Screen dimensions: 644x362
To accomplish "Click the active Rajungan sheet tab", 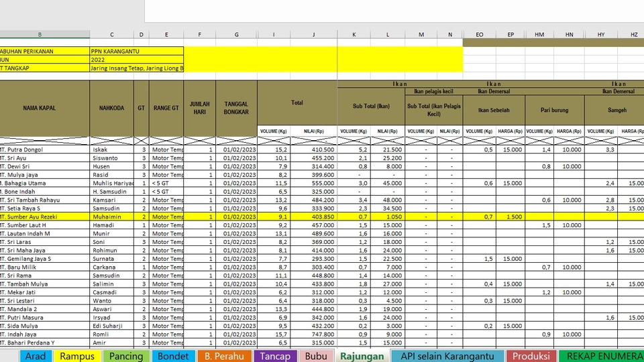I will (x=362, y=356).
